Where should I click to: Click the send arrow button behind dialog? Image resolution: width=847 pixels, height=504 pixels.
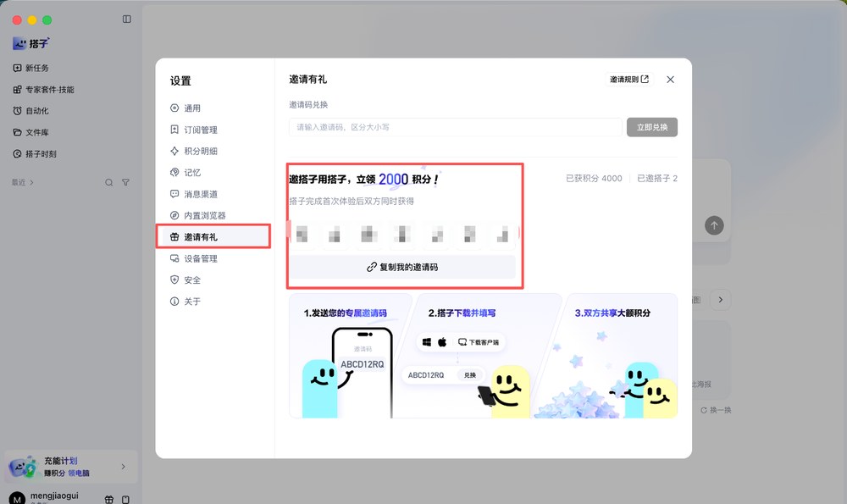click(x=714, y=225)
